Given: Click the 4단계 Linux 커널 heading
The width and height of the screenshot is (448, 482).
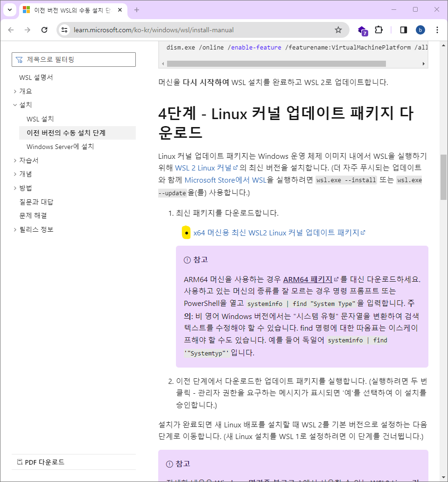Looking at the screenshot, I should pos(286,123).
